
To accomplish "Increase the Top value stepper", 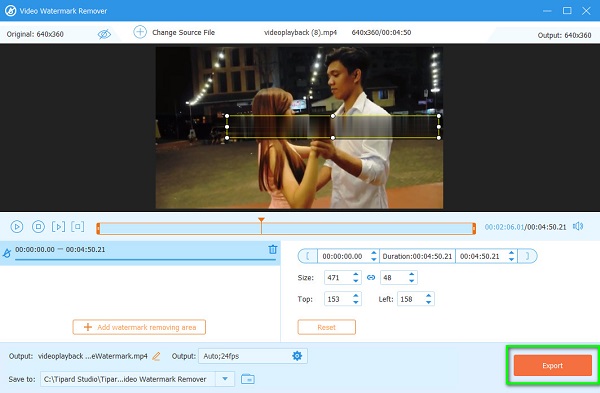I will [x=356, y=296].
